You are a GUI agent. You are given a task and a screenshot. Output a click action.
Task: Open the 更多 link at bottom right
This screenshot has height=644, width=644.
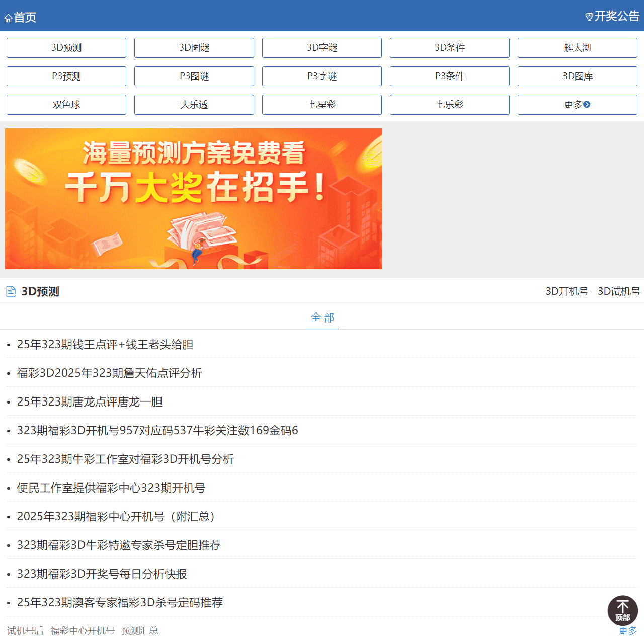(x=628, y=630)
